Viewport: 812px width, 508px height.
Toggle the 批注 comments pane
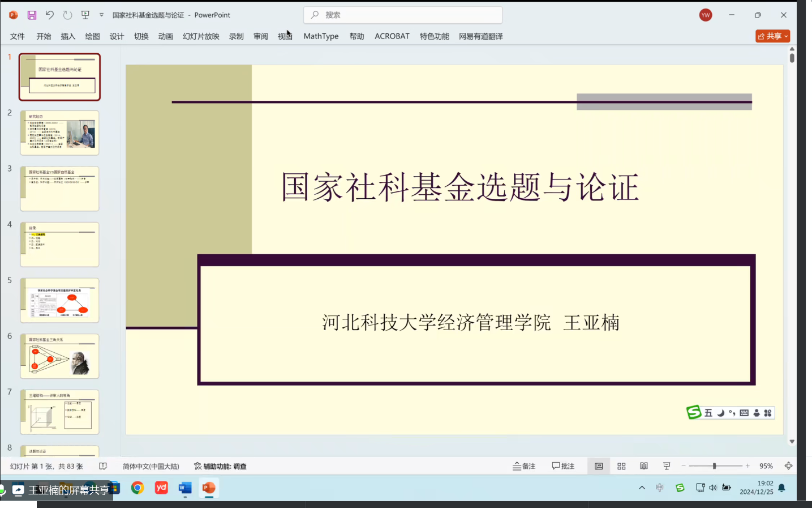563,466
